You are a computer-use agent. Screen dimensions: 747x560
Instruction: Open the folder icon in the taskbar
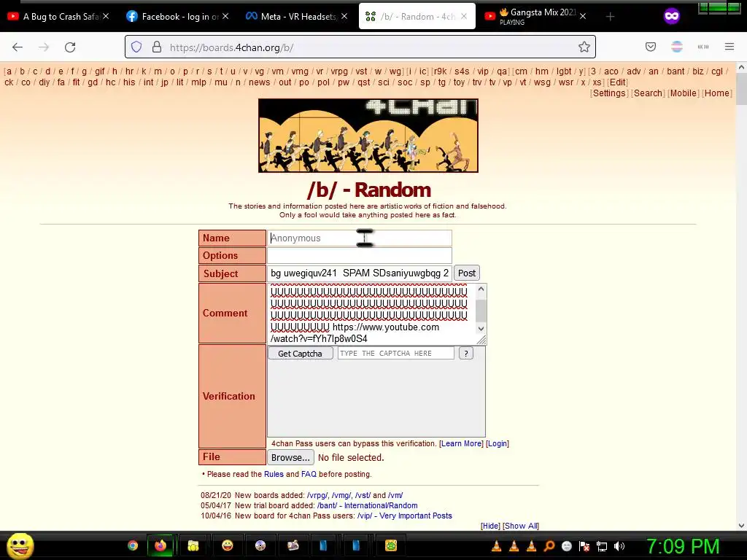point(193,545)
